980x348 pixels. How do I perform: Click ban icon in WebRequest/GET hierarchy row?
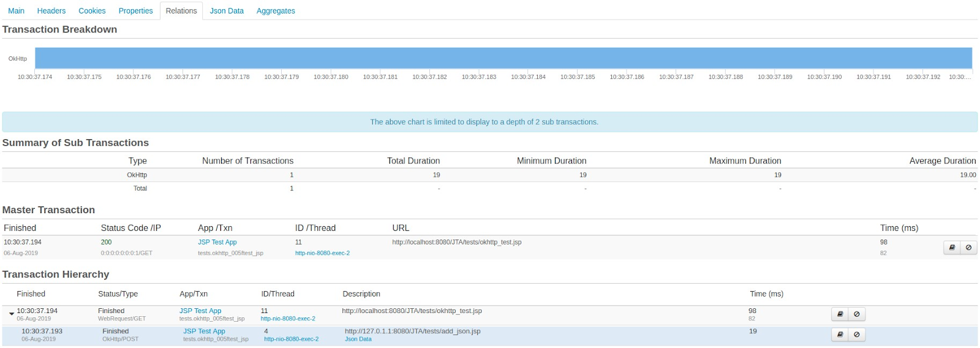click(856, 314)
